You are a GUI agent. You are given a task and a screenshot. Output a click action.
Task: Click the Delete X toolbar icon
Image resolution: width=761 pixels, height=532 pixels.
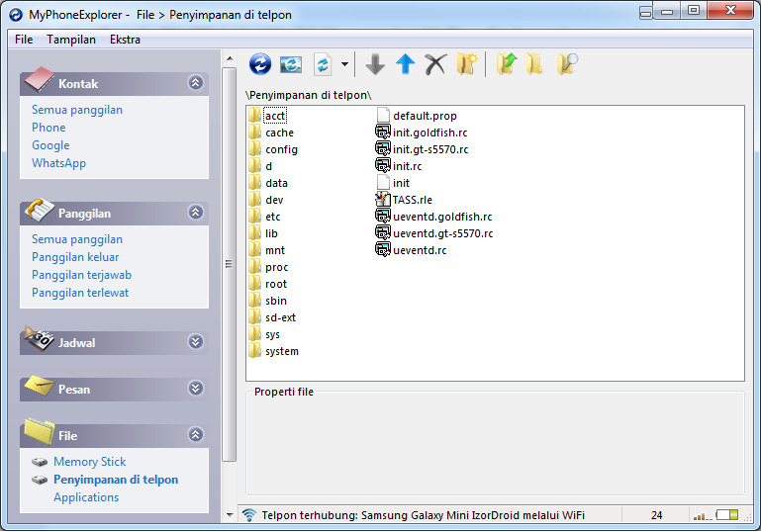435,64
